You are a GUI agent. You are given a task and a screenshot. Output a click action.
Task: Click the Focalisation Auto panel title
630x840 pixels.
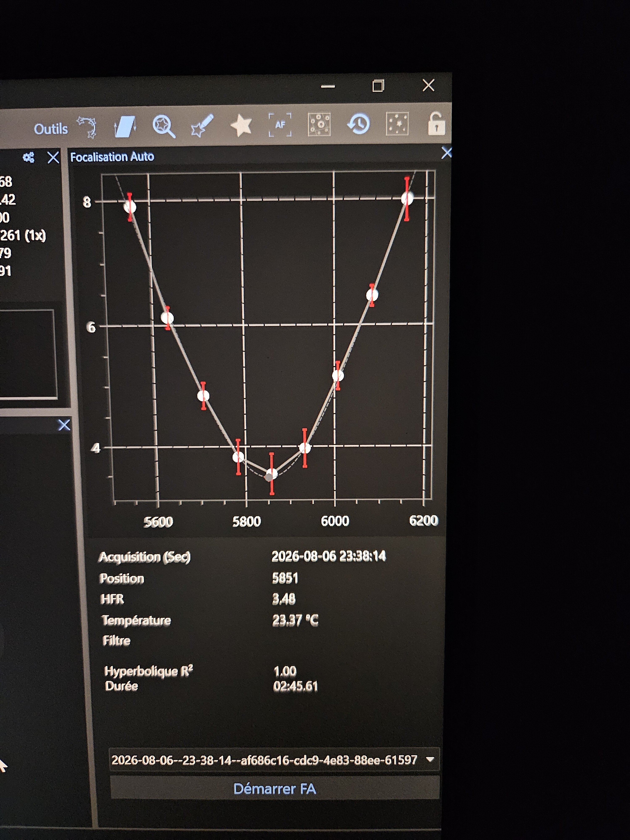click(112, 157)
